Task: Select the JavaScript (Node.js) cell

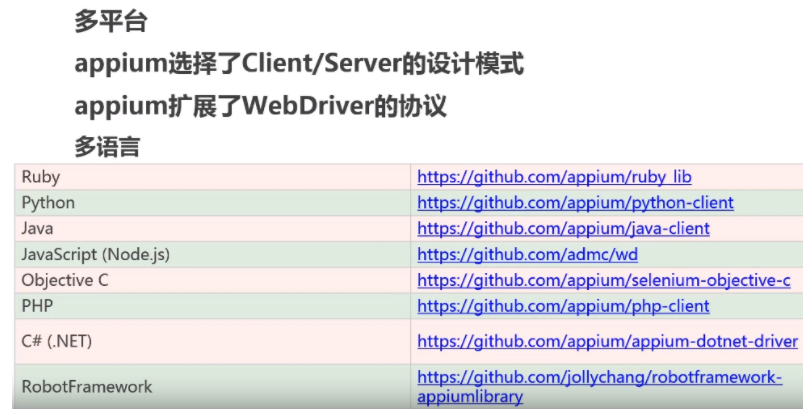Action: click(x=213, y=254)
